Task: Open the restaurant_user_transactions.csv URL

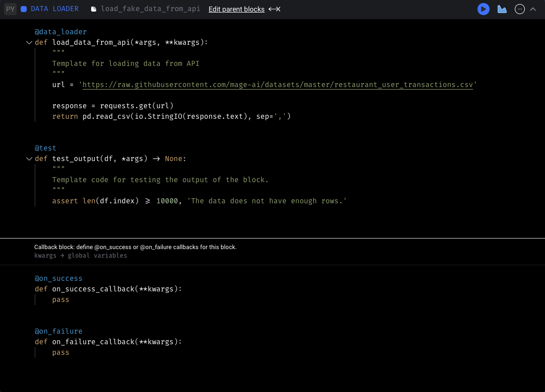Action: (278, 85)
